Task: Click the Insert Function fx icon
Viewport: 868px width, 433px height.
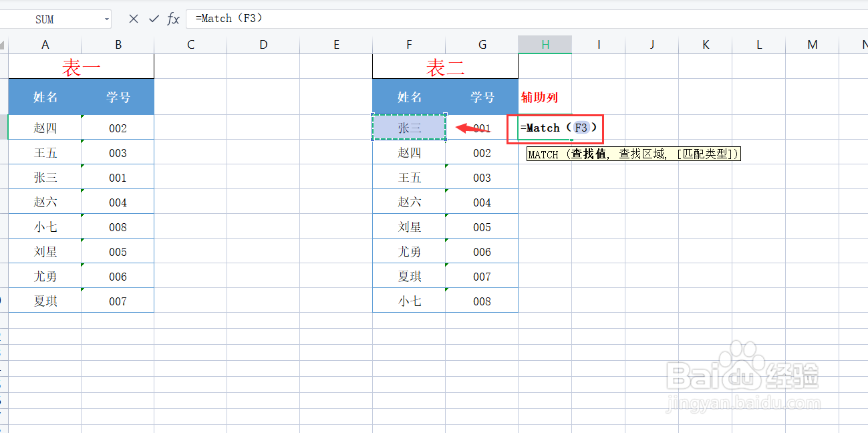Action: click(x=172, y=18)
